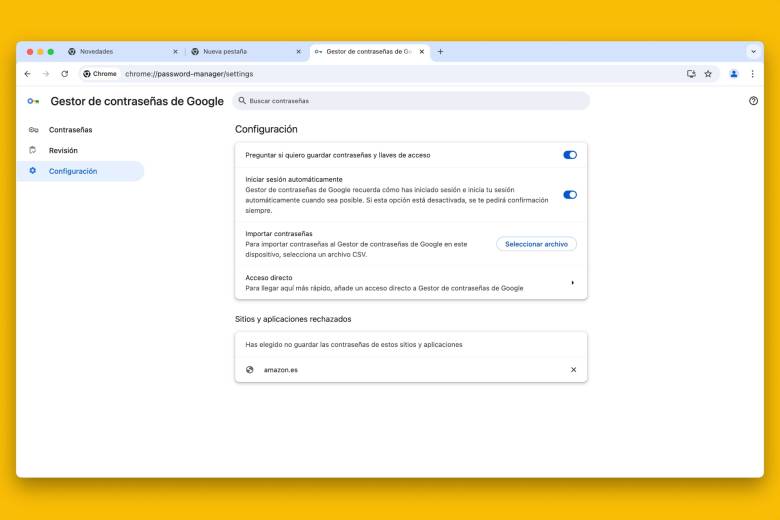Click the Importar contraseñas label
The image size is (780, 520).
point(279,233)
